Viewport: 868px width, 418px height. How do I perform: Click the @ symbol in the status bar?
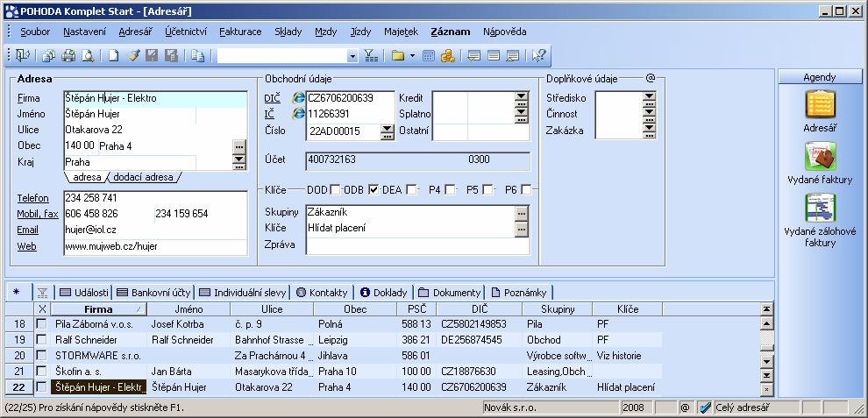pos(685,407)
